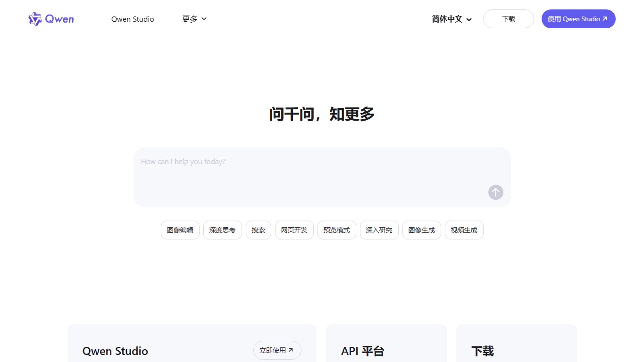Viewport: 644px width, 362px height.
Task: Click the 立即使用 button
Action: (277, 350)
